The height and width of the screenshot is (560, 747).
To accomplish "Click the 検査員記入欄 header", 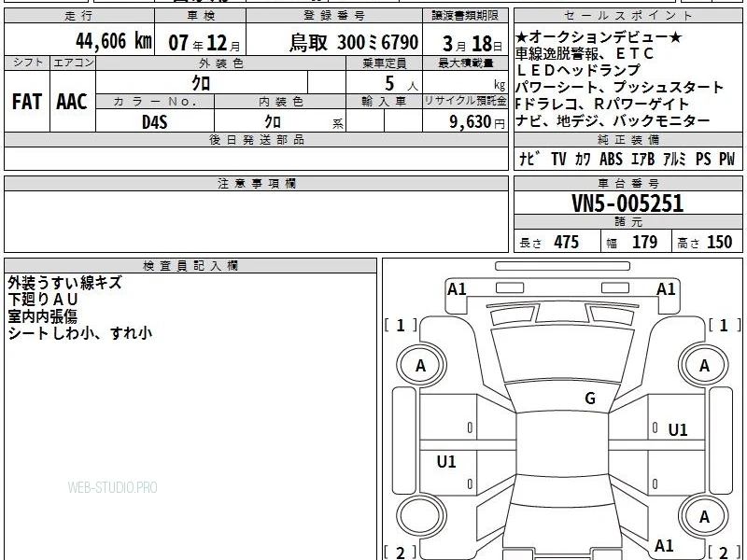I will click(190, 266).
